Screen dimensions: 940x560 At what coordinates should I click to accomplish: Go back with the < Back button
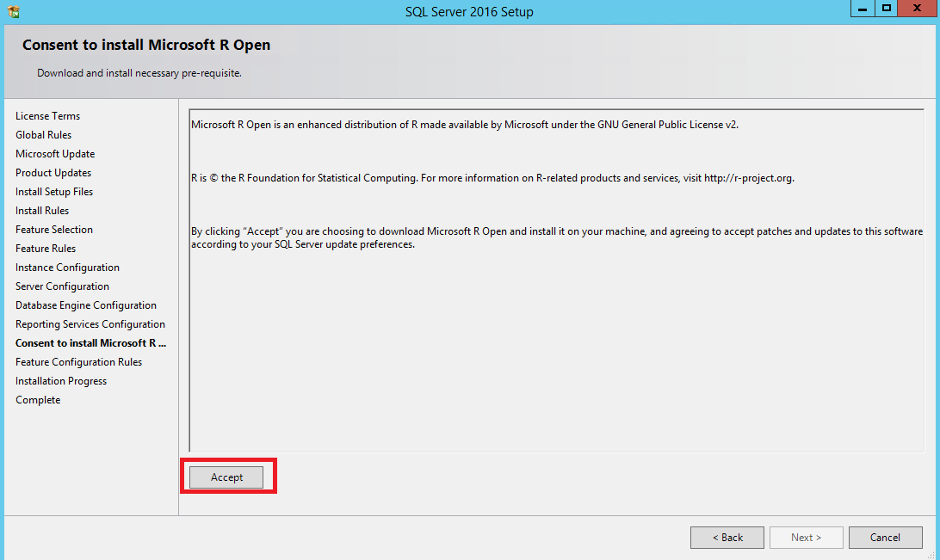(727, 538)
